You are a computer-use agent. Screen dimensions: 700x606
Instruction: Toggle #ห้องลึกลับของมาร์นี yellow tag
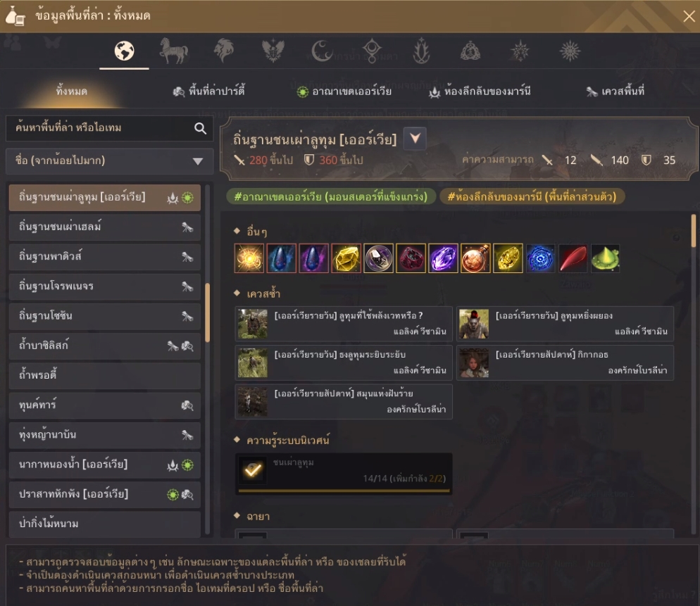[532, 196]
